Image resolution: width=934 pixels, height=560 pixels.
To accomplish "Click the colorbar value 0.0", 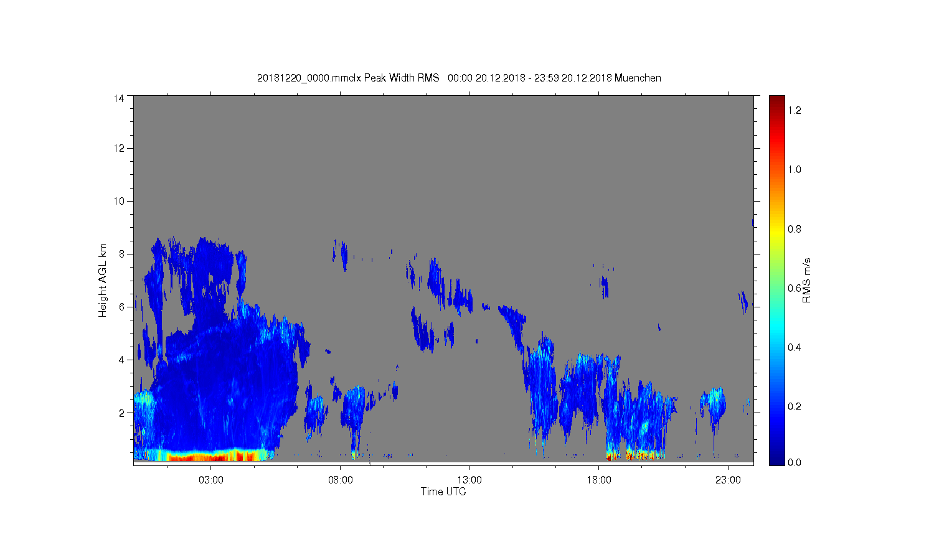I will pos(794,462).
